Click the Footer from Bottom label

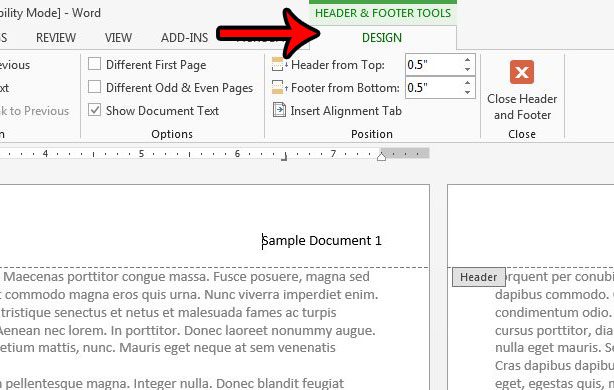tap(345, 88)
